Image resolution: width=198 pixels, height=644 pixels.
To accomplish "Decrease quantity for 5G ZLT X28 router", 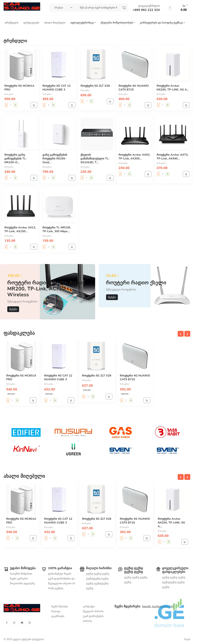I will pos(82,101).
